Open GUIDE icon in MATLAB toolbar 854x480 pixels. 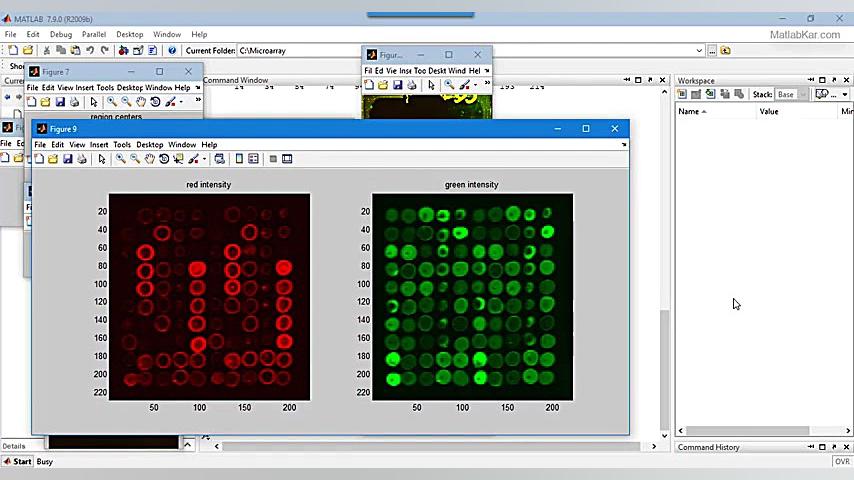tap(138, 50)
